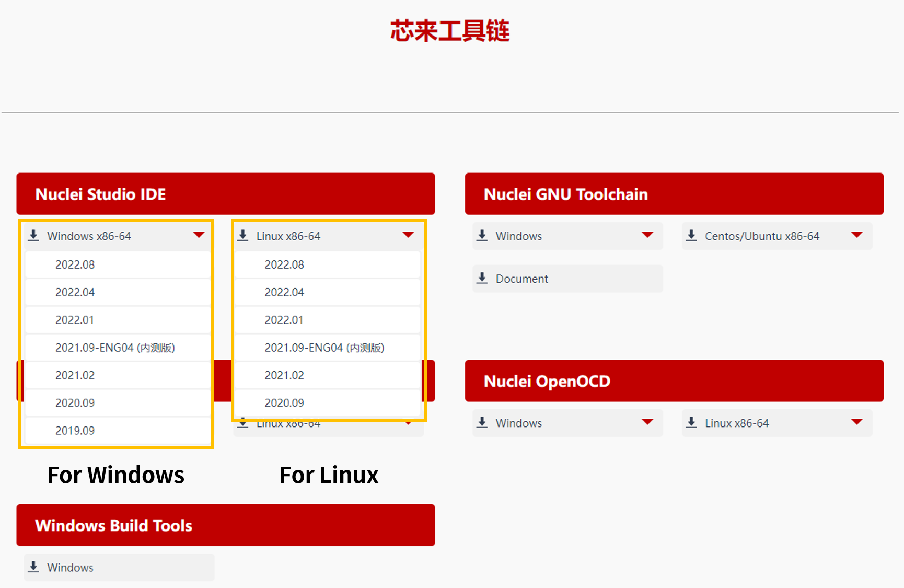Screen dimensions: 904x588
Task: Select version 2022.01 in the Windows x86-64 list
Action: click(118, 320)
